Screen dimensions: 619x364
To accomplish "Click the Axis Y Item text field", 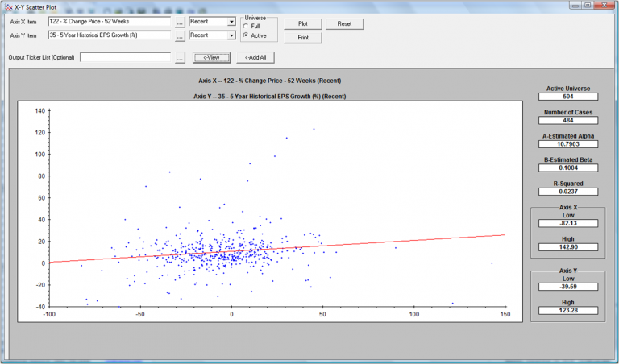I will [x=109, y=35].
